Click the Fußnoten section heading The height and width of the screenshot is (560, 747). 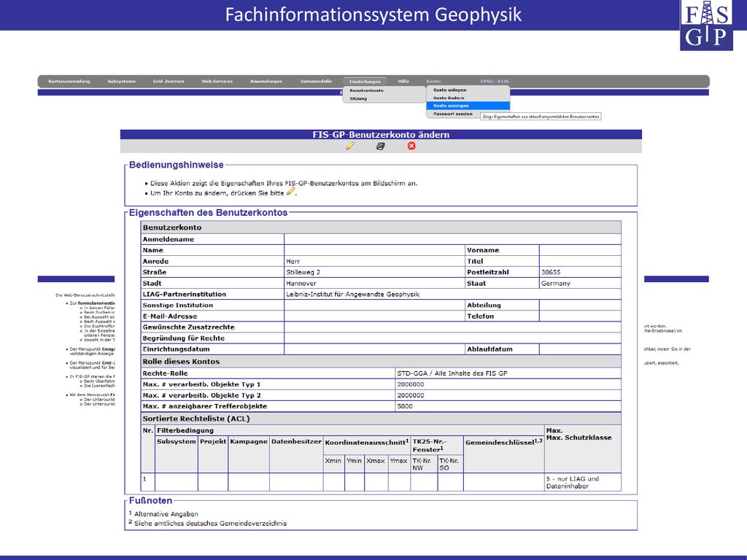click(150, 500)
